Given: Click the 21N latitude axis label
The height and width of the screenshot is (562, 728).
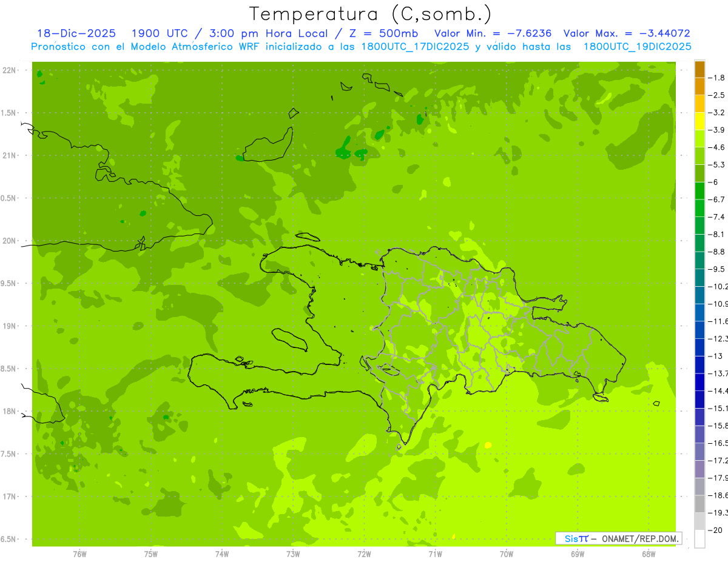Looking at the screenshot, I should pos(9,156).
